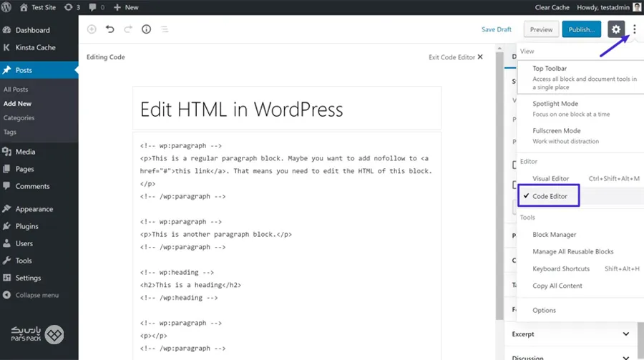This screenshot has width=644, height=360.
Task: Expand the Excerpt panel
Action: (x=571, y=334)
